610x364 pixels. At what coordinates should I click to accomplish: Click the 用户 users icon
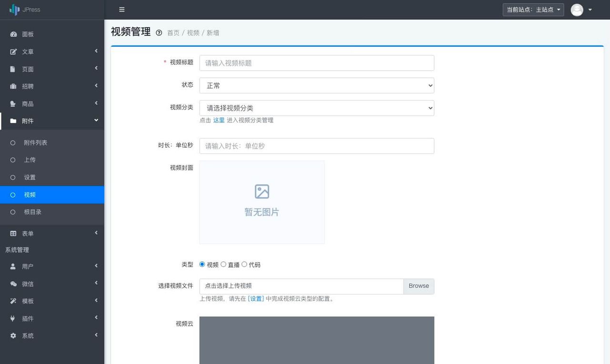click(13, 266)
